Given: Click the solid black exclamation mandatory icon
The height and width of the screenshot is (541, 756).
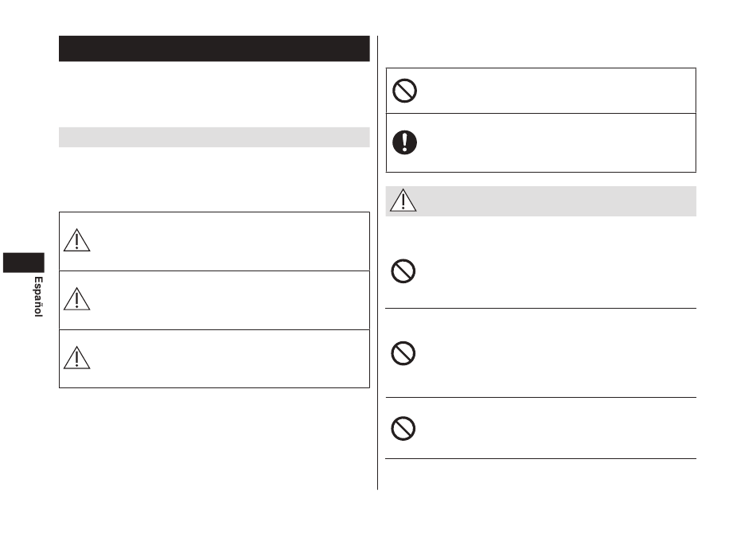Looking at the screenshot, I should (404, 142).
